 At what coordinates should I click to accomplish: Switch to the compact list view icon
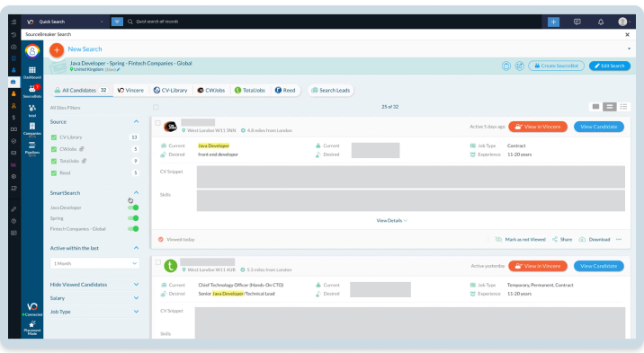pyautogui.click(x=623, y=107)
